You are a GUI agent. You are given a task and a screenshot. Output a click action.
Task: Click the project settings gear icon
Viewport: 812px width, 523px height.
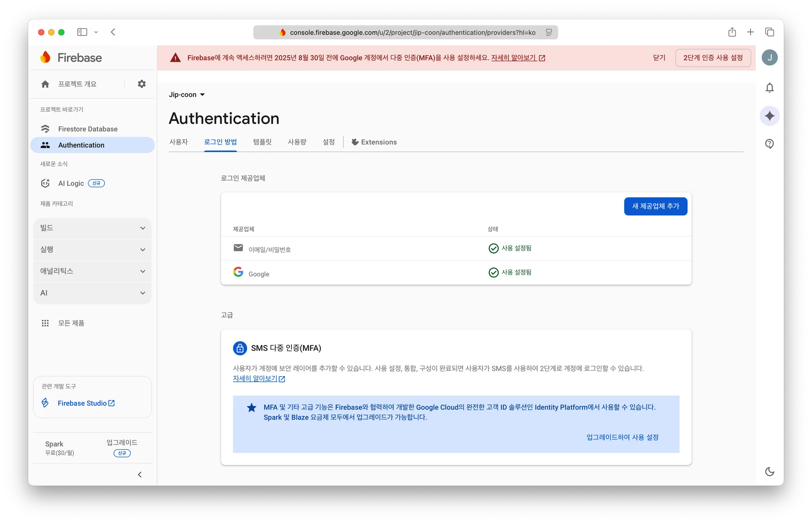coord(142,84)
